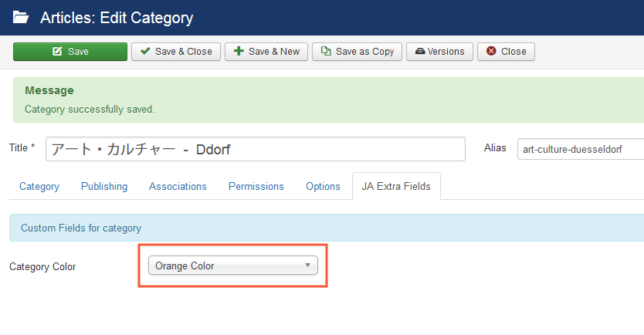This screenshot has width=644, height=335.
Task: Click the JA Extra Fields tab
Action: [x=396, y=186]
